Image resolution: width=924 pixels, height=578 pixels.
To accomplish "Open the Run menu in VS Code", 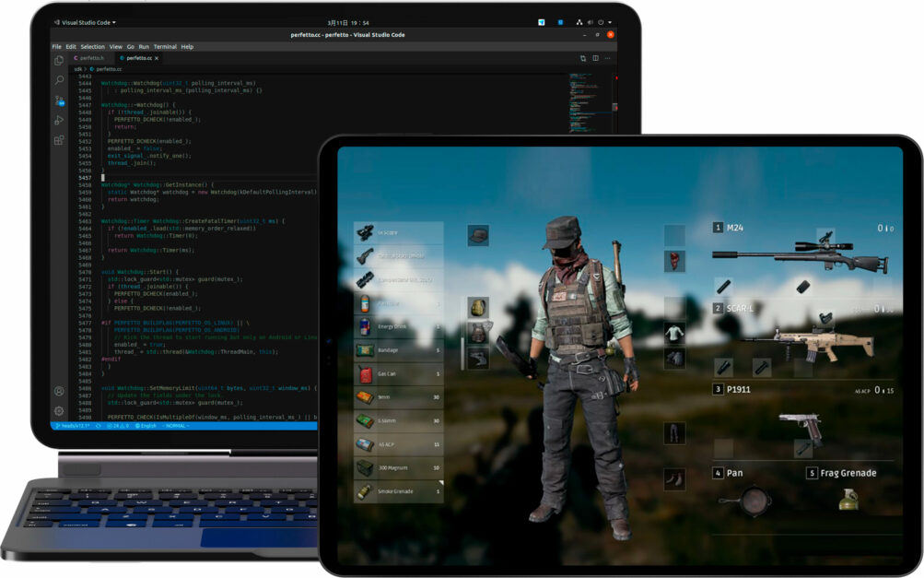I will (x=144, y=47).
